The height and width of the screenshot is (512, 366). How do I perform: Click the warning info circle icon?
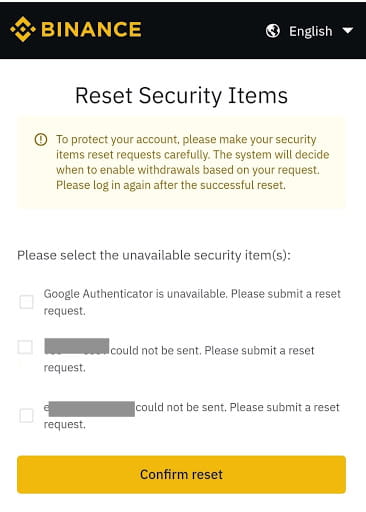coord(41,139)
